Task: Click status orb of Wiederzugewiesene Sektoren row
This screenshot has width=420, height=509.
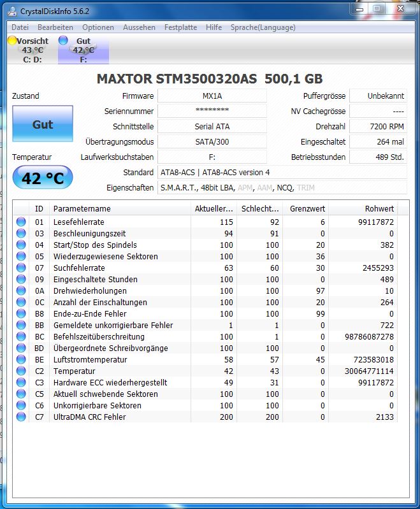Action: (x=21, y=256)
